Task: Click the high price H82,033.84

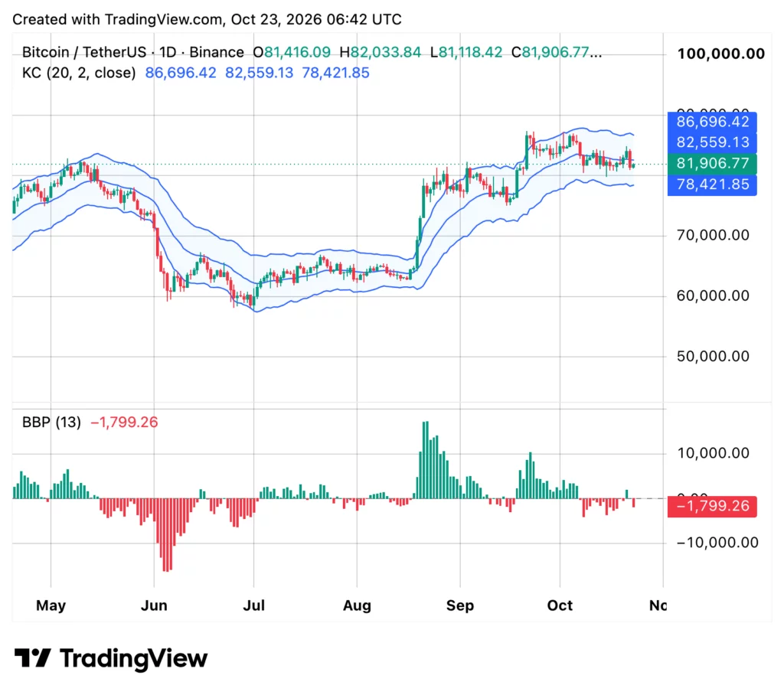Action: tap(380, 52)
